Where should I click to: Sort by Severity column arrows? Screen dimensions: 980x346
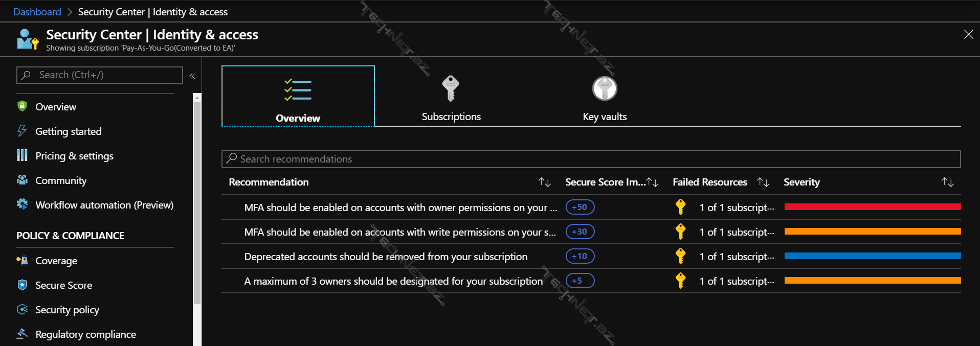point(947,182)
